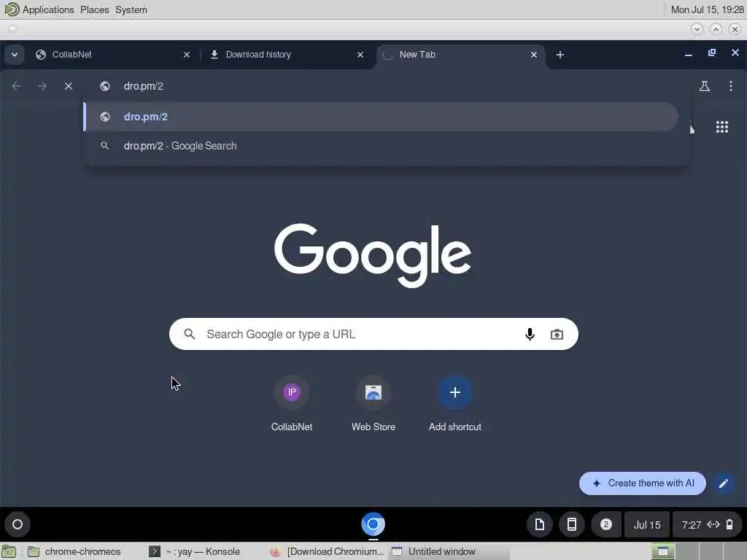Open the ChromeOS launcher circle
747x560 pixels.
click(x=18, y=524)
